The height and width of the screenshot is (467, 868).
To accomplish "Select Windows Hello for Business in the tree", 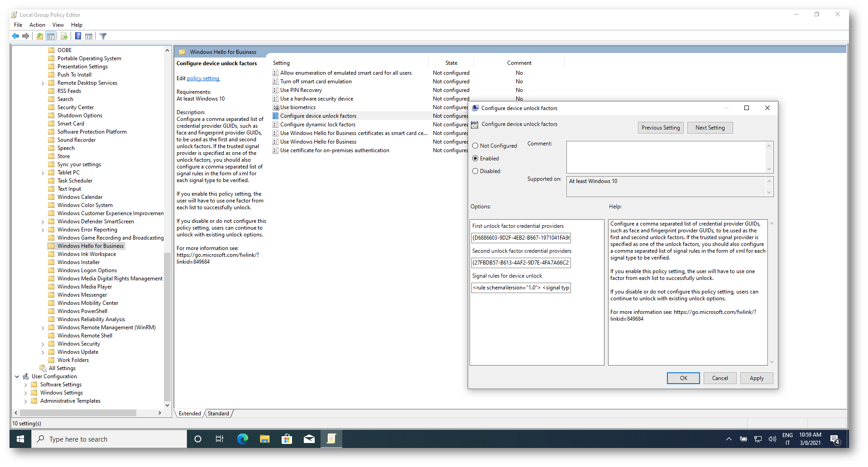I will pyautogui.click(x=90, y=246).
